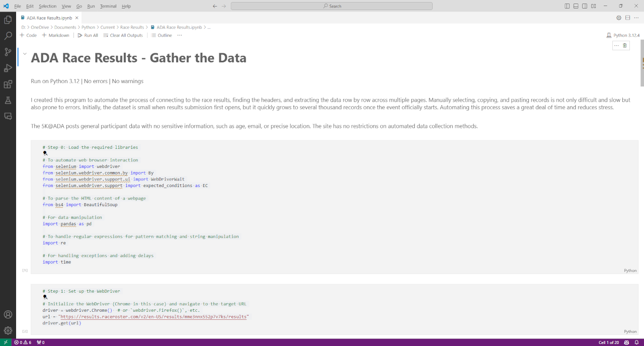Image resolution: width=644 pixels, height=346 pixels.
Task: Expand more notebook toolbar actions ellipsis
Action: (x=180, y=35)
